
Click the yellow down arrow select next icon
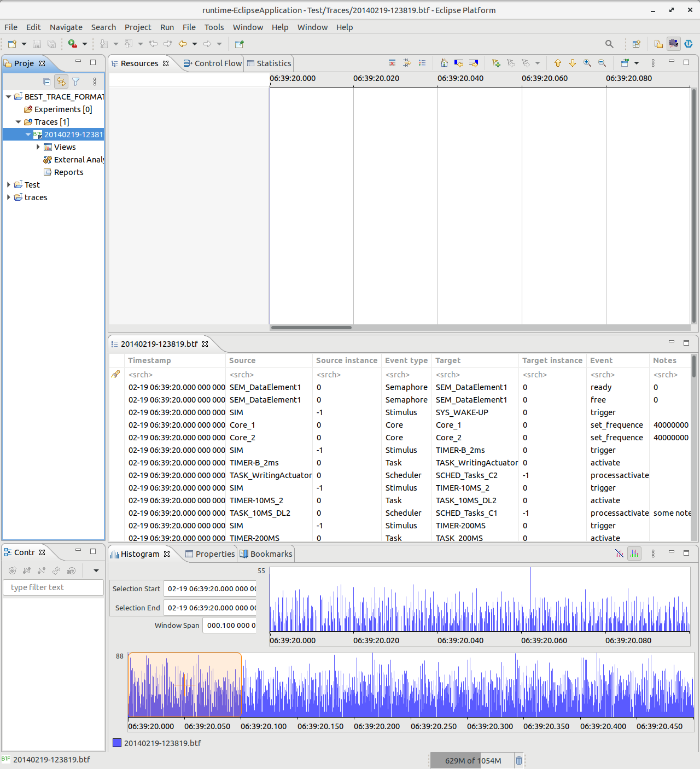tap(573, 63)
